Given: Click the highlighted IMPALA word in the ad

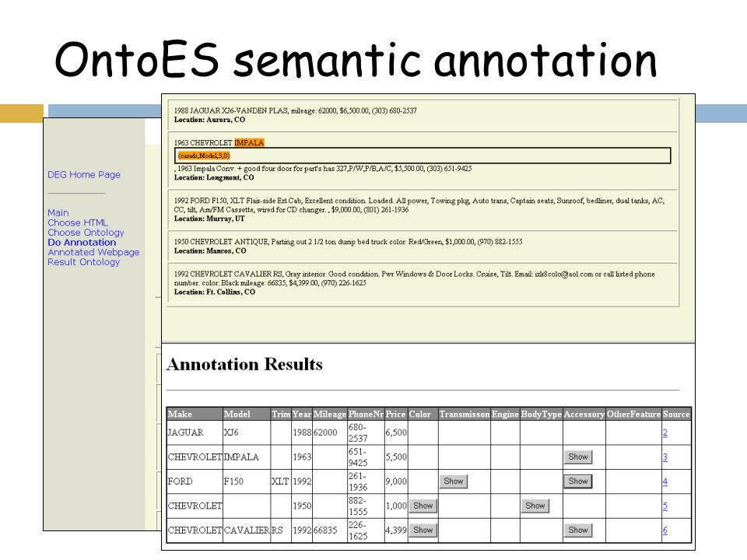Looking at the screenshot, I should click(x=249, y=142).
